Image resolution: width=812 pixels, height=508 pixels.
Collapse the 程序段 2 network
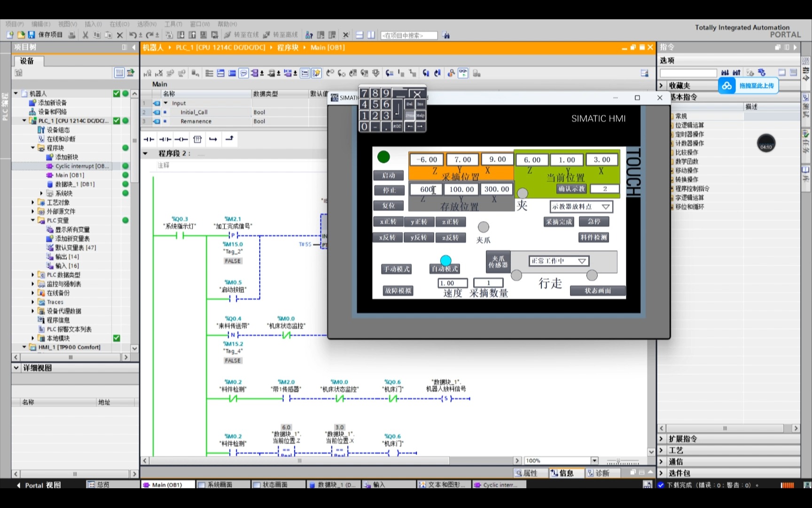point(146,153)
